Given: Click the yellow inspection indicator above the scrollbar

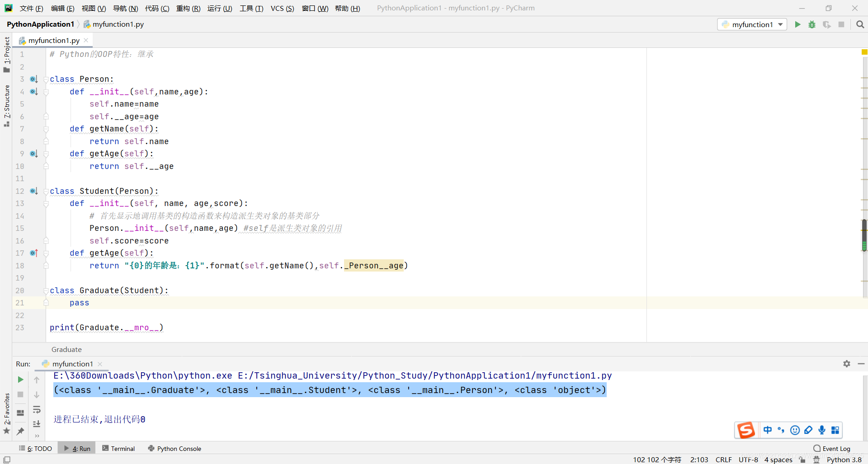Looking at the screenshot, I should (x=864, y=52).
